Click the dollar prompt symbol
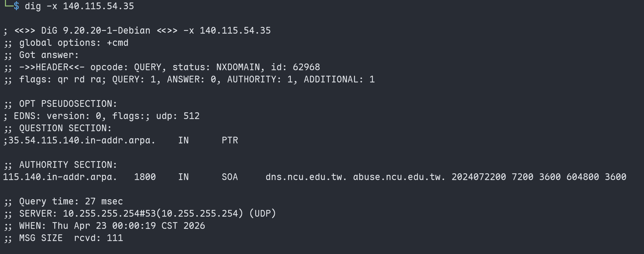This screenshot has width=644, height=254. pyautogui.click(x=16, y=6)
